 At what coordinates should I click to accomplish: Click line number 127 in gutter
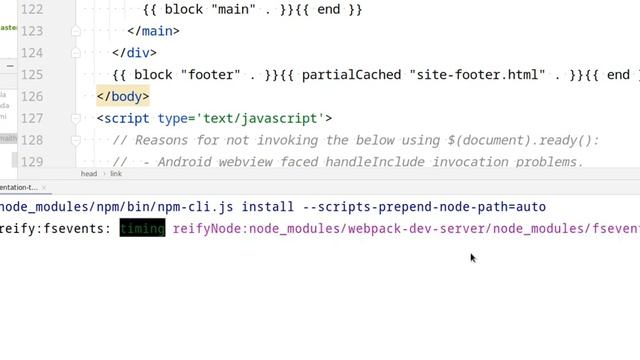pos(32,118)
